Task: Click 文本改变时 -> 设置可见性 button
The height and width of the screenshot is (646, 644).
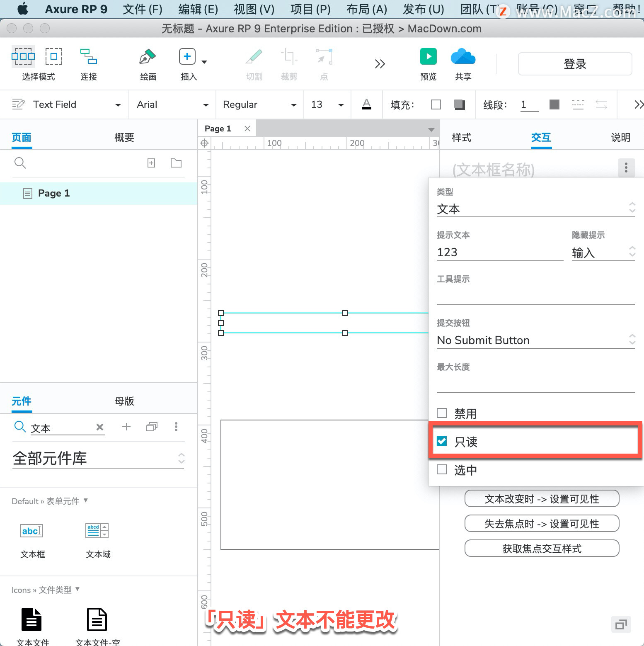Action: (x=542, y=499)
